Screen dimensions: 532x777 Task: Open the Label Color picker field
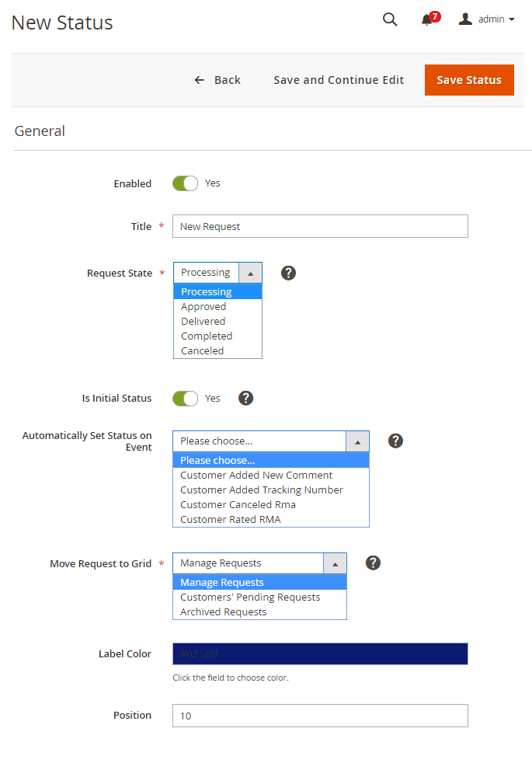(x=320, y=654)
